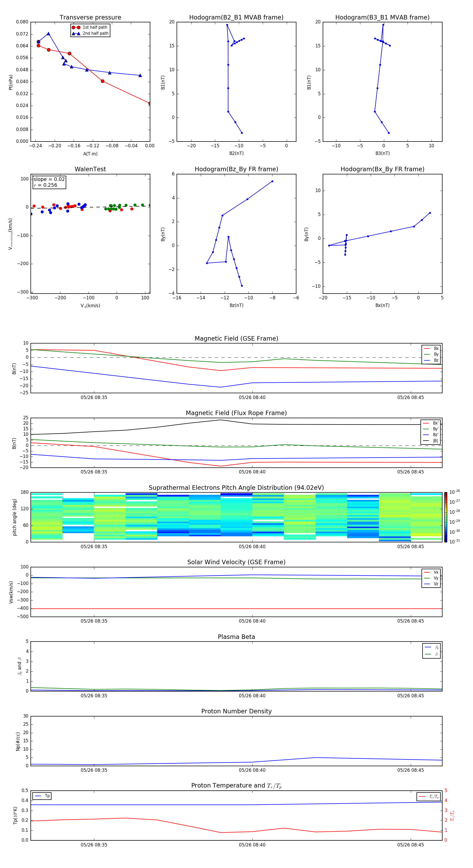Click "Solar Wind Velocity (GSE Frame)" title
Image resolution: width=473 pixels, height=868 pixels.
coord(236,562)
